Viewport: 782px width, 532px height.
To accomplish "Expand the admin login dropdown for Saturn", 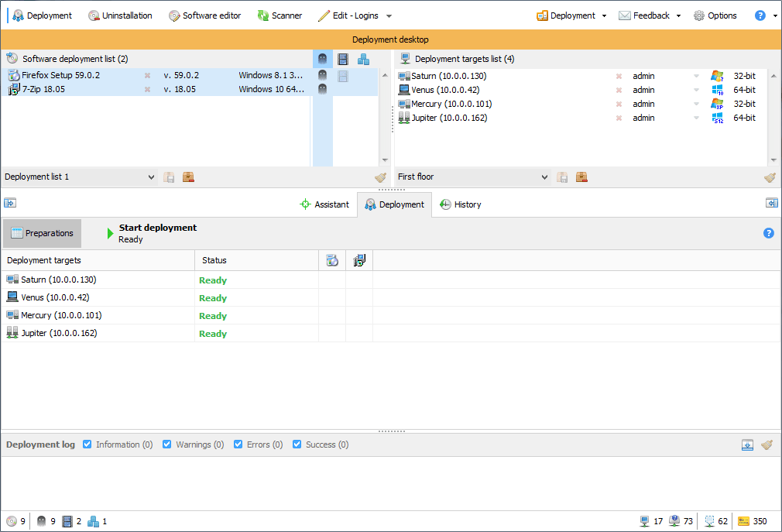I will point(696,77).
